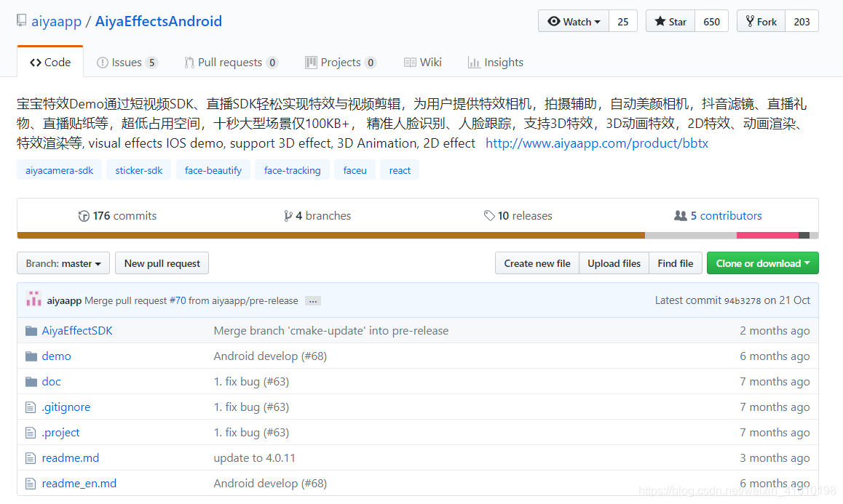Screen dimensions: 843x504
Task: View the 4 branches
Action: point(317,216)
